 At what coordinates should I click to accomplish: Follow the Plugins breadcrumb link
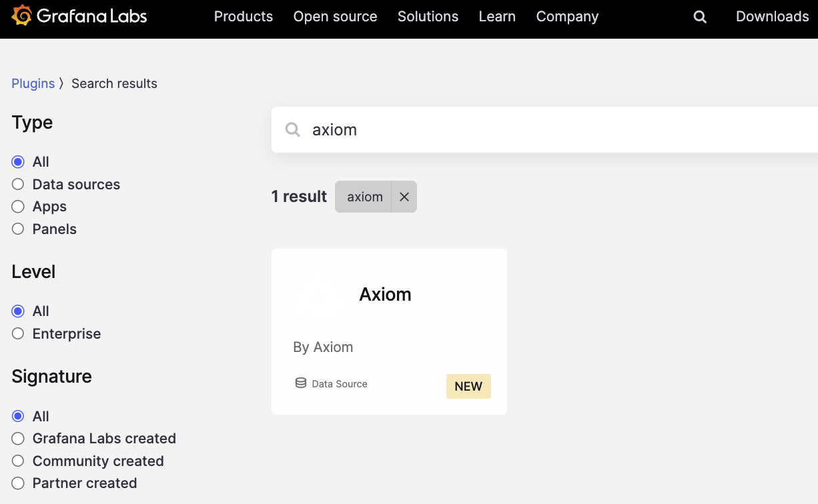pyautogui.click(x=33, y=83)
